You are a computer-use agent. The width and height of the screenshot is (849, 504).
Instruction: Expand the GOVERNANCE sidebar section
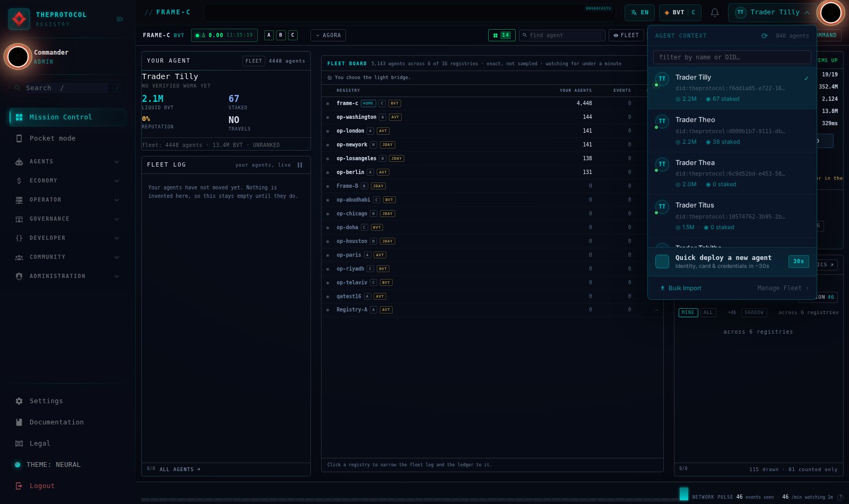67,219
